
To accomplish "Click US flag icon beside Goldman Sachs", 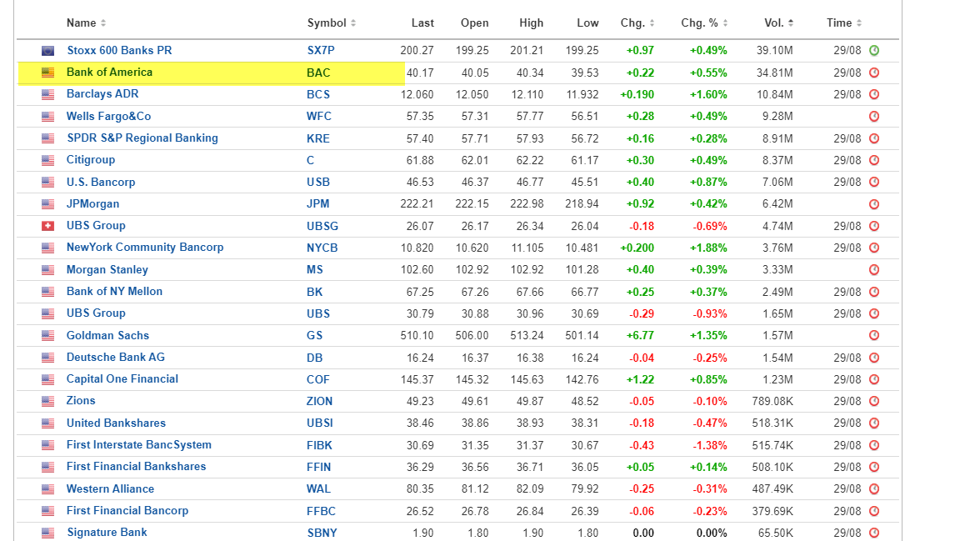I will coord(48,336).
